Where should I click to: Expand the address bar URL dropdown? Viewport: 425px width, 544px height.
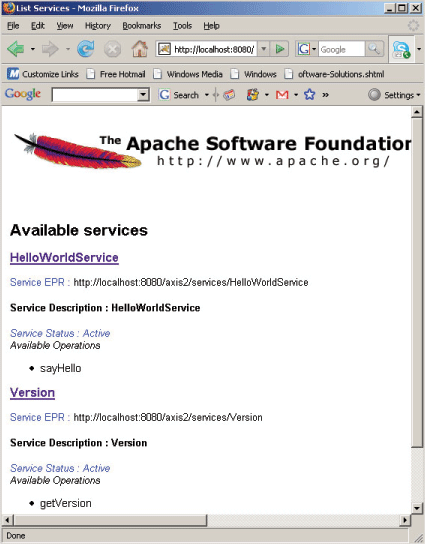pos(264,49)
